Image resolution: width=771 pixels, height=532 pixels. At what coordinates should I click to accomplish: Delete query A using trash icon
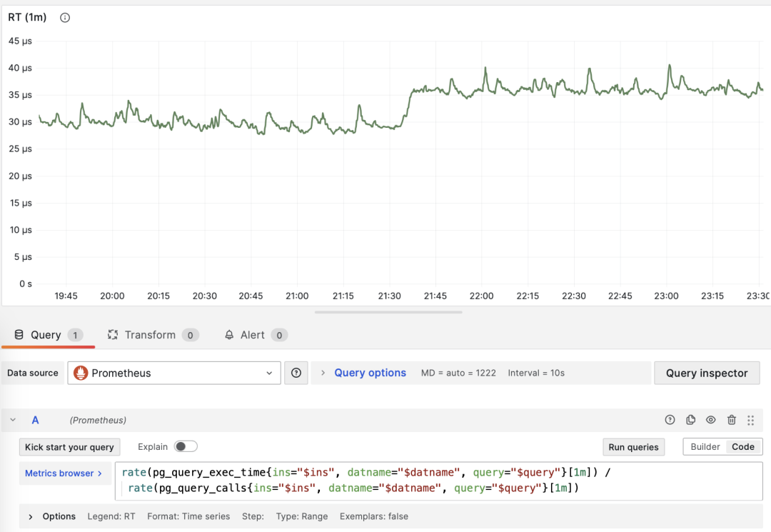731,420
